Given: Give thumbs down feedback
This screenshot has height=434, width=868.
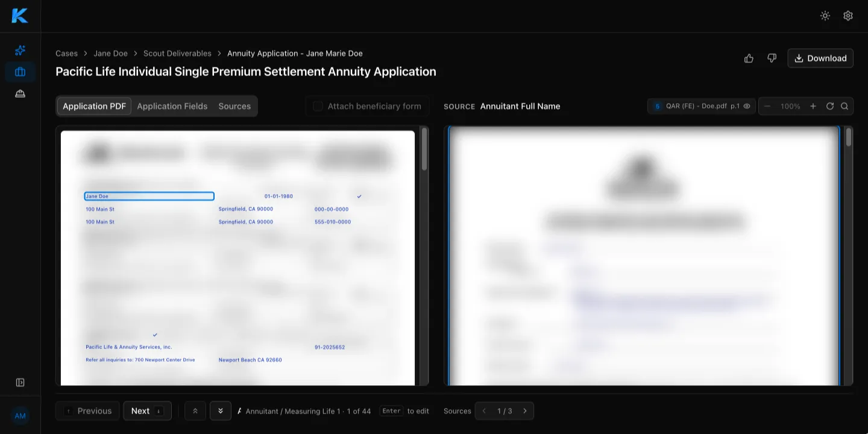Looking at the screenshot, I should 772,58.
